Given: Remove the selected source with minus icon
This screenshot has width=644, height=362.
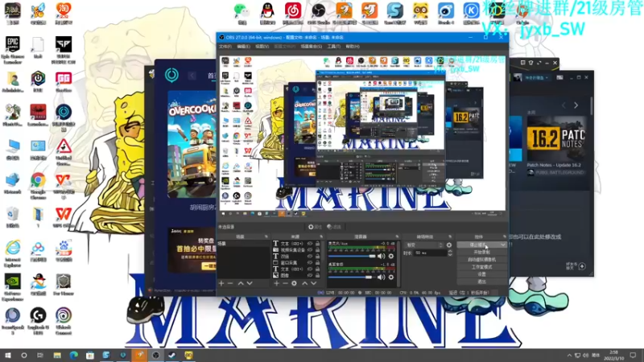Looking at the screenshot, I should [x=285, y=283].
